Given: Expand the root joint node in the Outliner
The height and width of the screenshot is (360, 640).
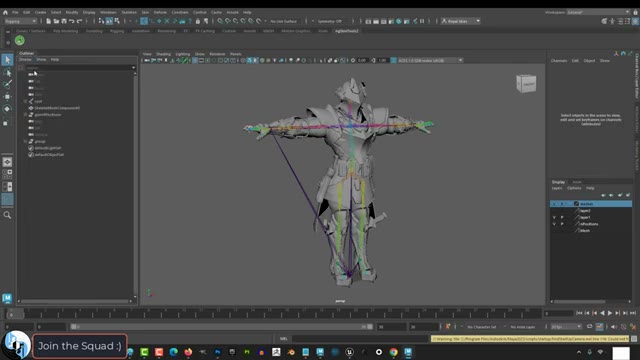Looking at the screenshot, I should coord(25,101).
